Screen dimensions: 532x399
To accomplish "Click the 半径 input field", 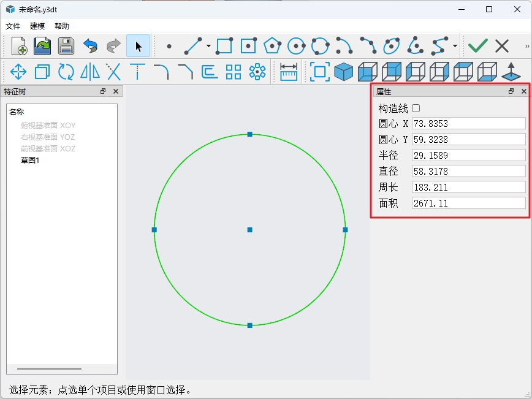I will tap(468, 156).
